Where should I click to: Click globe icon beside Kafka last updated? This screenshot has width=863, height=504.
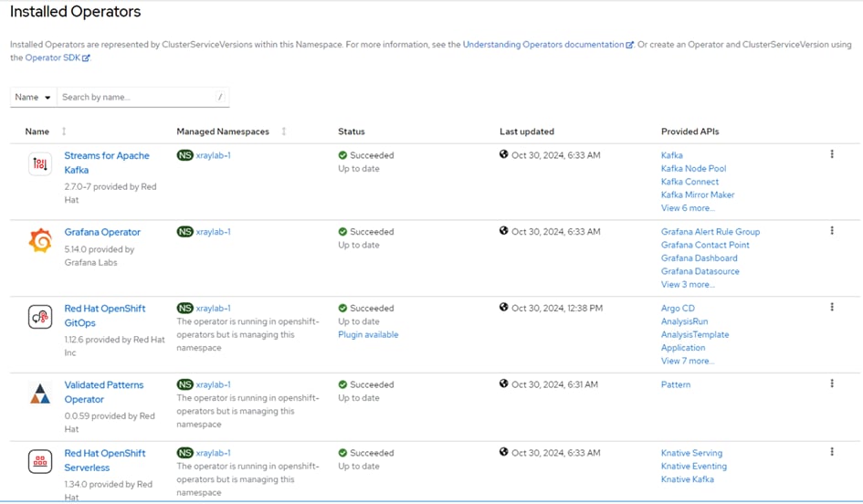[x=503, y=154]
